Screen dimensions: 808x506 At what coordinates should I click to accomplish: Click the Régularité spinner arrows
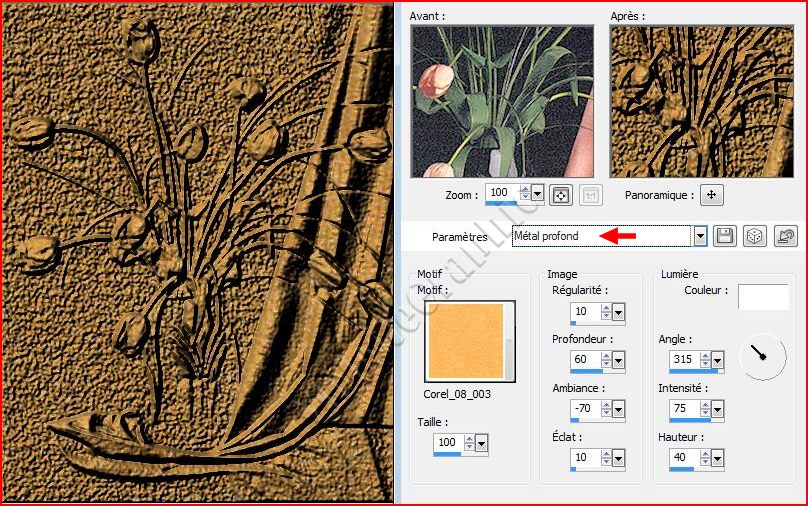(x=604, y=312)
